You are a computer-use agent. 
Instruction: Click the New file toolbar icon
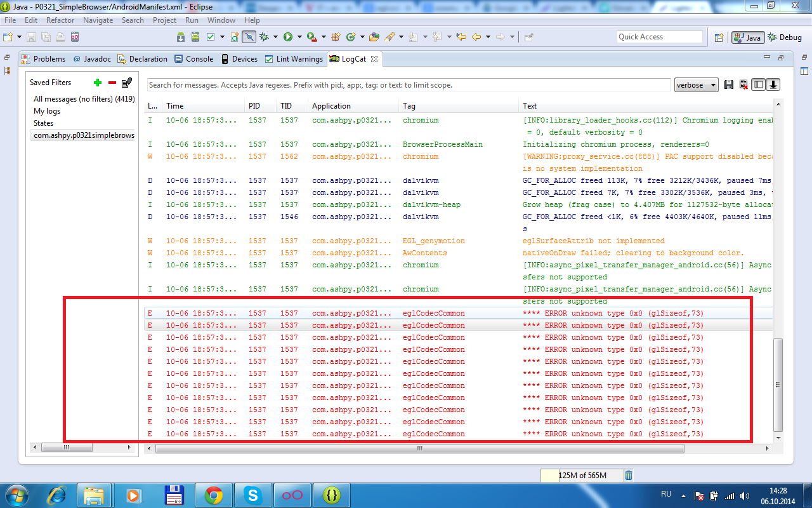(x=8, y=37)
